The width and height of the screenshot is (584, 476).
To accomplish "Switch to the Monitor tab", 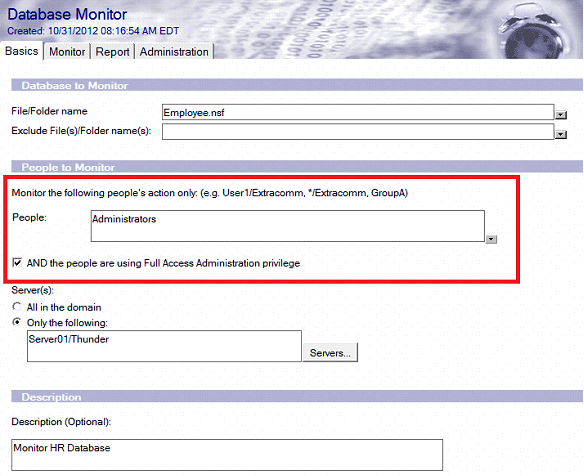I will tap(67, 52).
